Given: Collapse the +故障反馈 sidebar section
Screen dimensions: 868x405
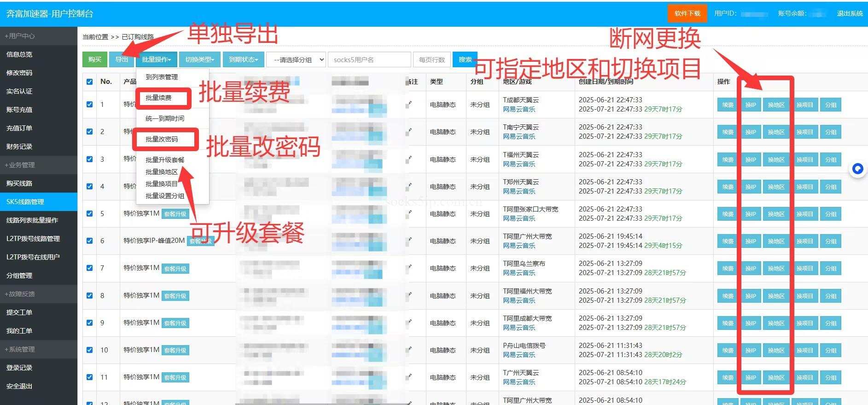Looking at the screenshot, I should tap(39, 294).
